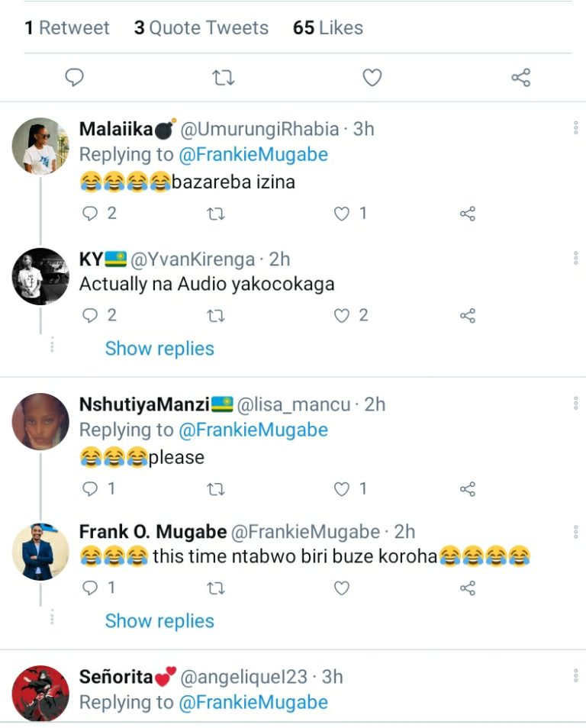Share the main tweet via share icon
The height and width of the screenshot is (728, 586).
click(x=520, y=78)
